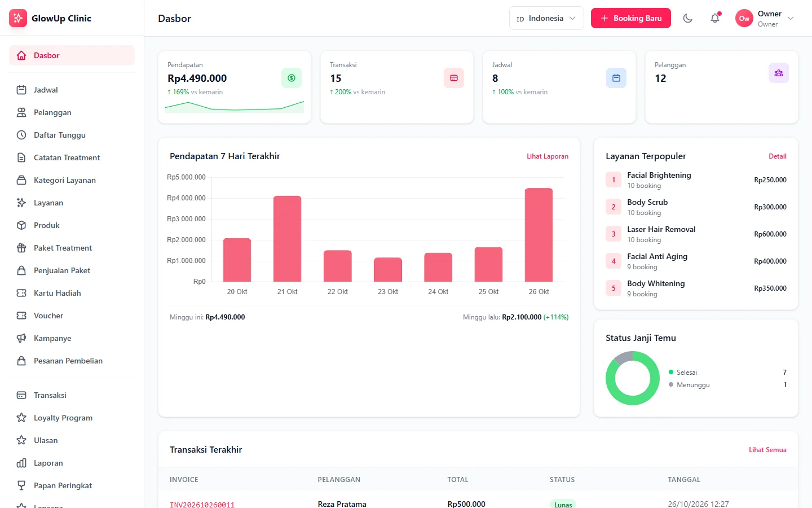Click the Paket Treatment gift icon
The width and height of the screenshot is (812, 508).
21,248
